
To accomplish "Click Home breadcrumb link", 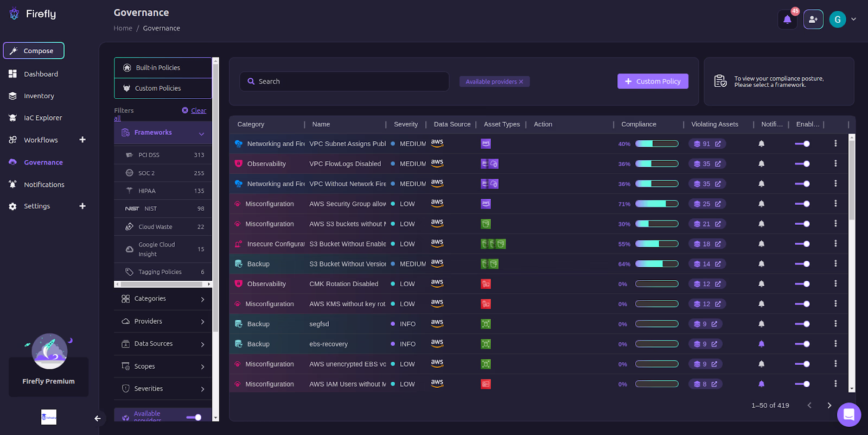I will (x=123, y=28).
